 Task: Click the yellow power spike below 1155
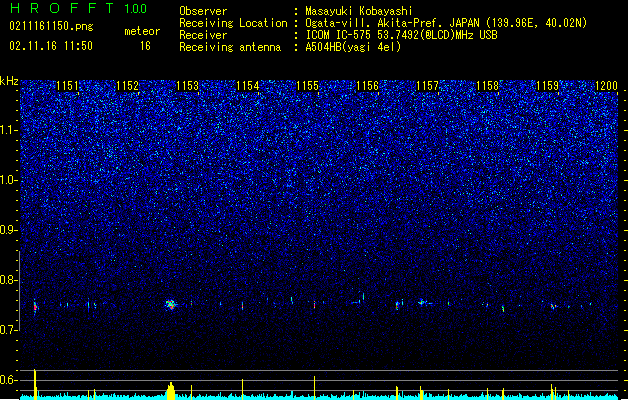[314, 388]
